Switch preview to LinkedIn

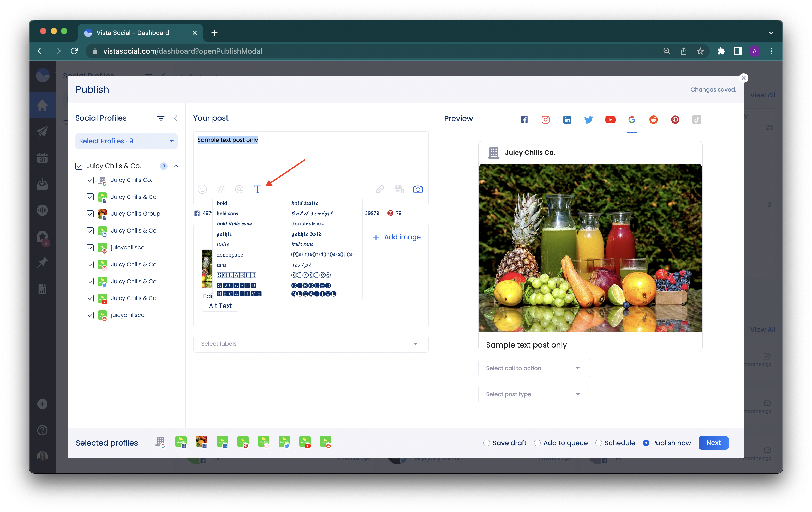point(567,120)
